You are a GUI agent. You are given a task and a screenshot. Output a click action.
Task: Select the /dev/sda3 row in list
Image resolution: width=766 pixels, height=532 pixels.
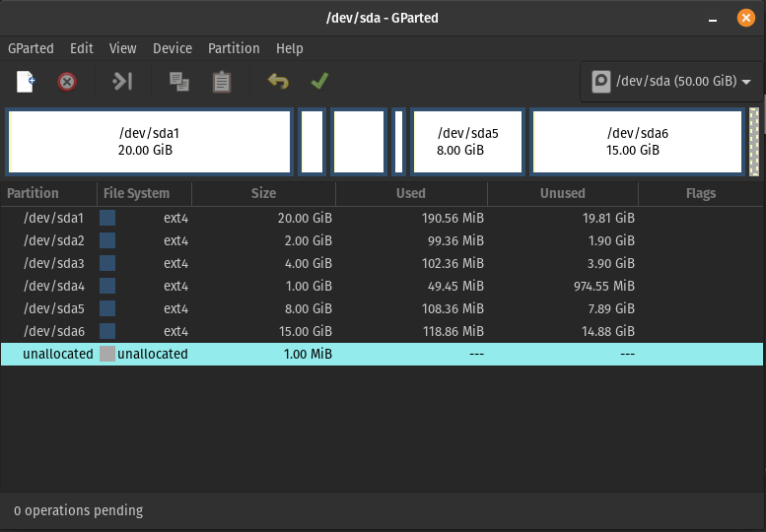click(x=382, y=263)
